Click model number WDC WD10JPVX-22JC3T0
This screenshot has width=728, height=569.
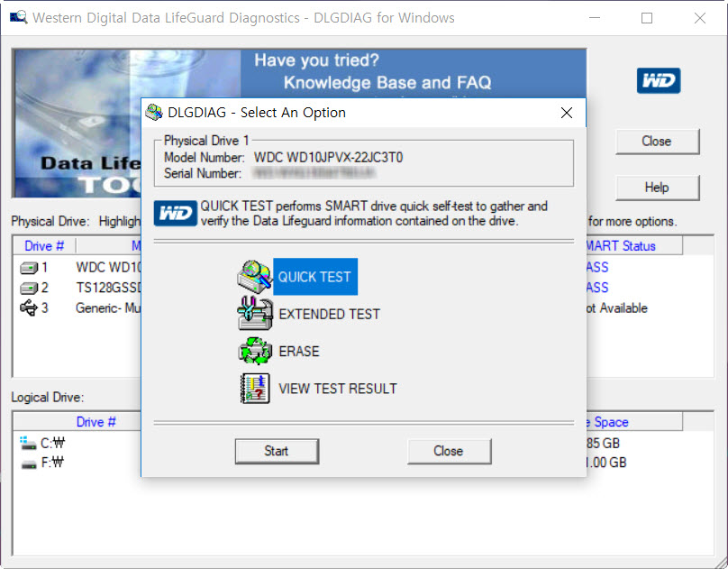[x=328, y=158]
